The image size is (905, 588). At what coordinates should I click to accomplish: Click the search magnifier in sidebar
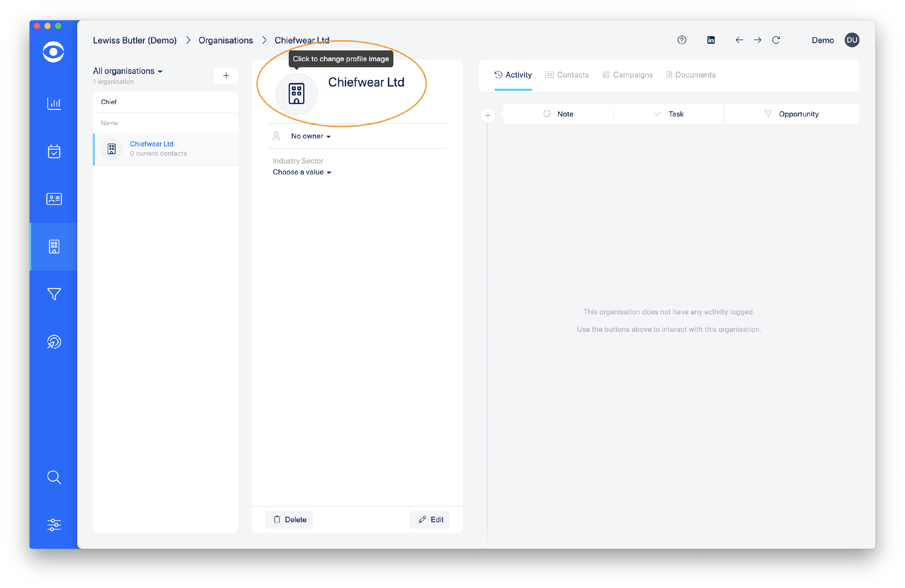(x=54, y=477)
